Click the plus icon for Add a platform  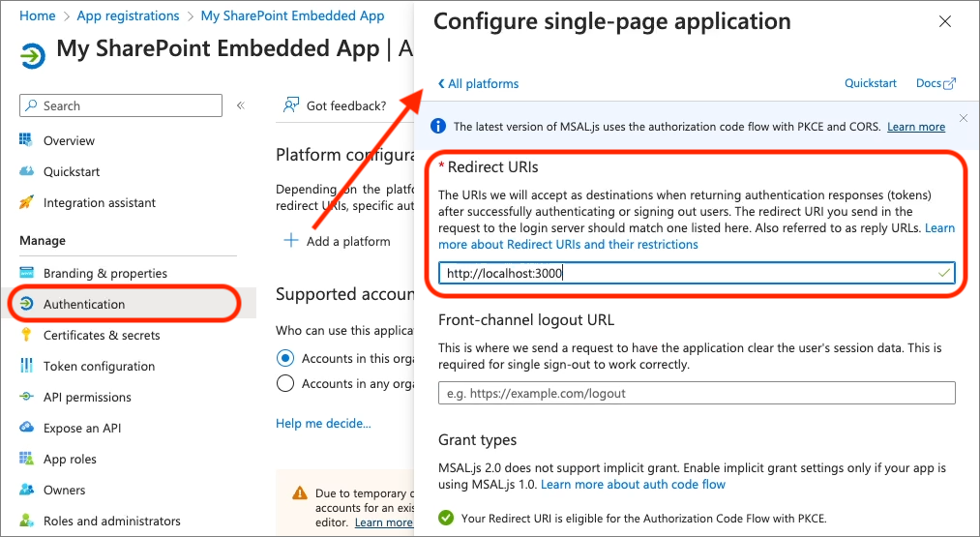point(290,241)
